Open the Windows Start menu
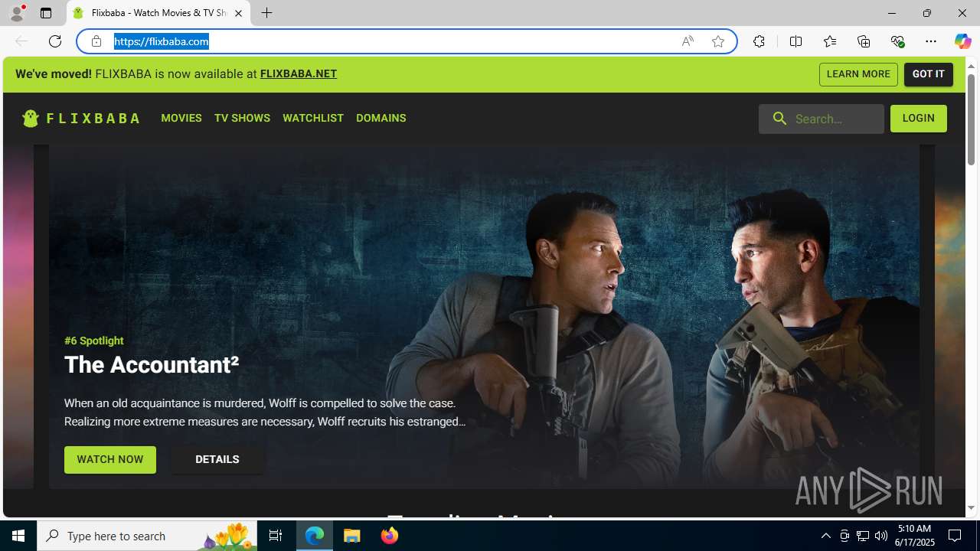Viewport: 980px width, 551px height. point(18,536)
